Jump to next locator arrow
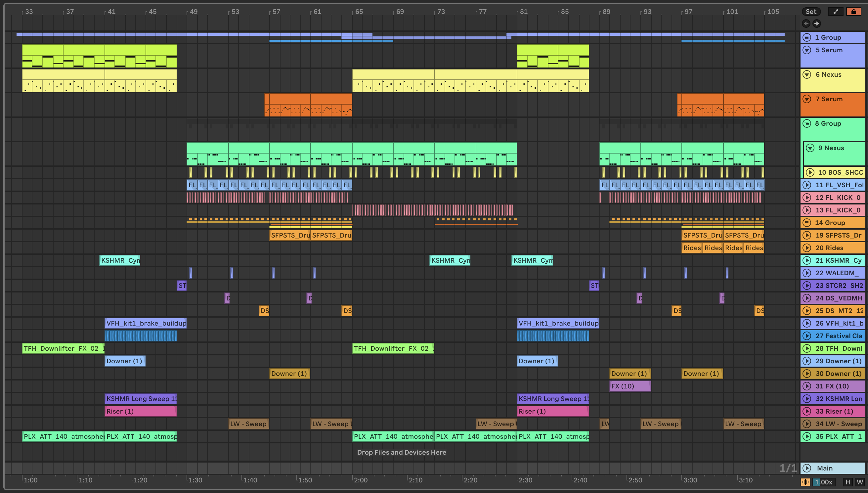868x493 pixels. pos(817,23)
